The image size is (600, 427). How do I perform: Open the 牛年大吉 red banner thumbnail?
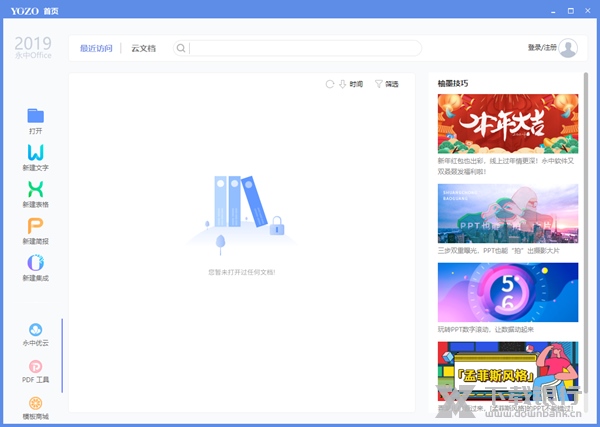click(507, 123)
